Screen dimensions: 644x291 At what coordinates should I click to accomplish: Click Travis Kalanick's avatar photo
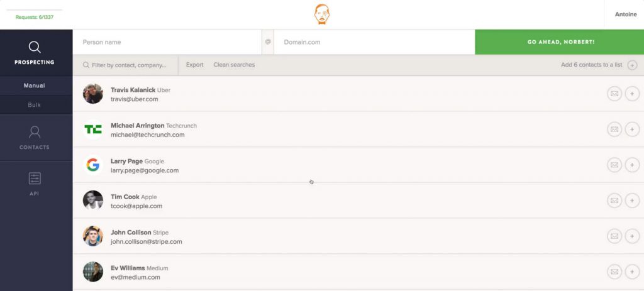pos(93,94)
